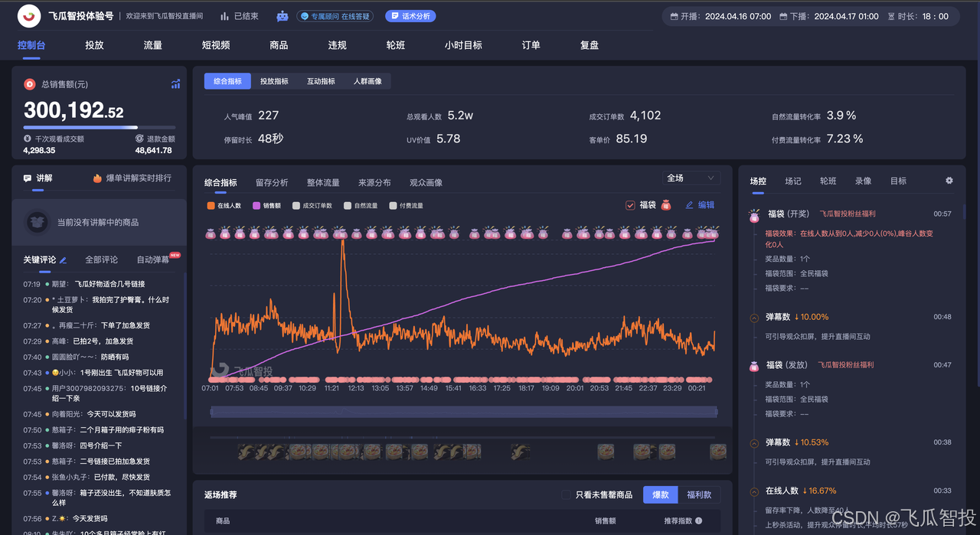
Task: Switch to the 投放 tab
Action: tap(94, 45)
